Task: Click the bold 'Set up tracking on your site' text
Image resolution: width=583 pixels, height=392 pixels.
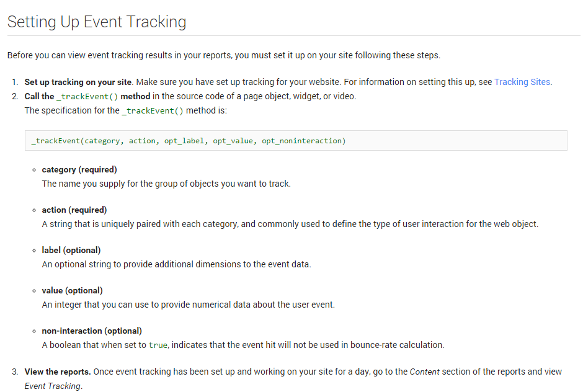Action: coord(78,82)
